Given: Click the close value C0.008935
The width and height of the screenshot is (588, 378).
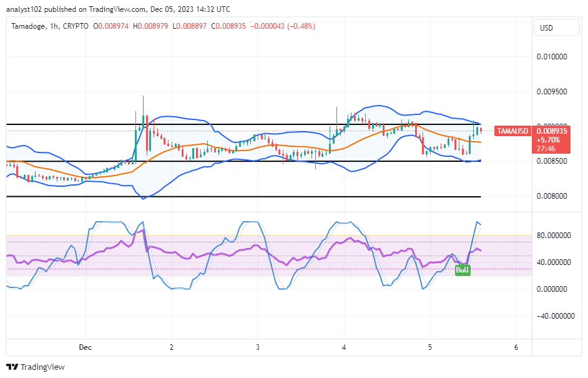Looking at the screenshot, I should tap(228, 26).
